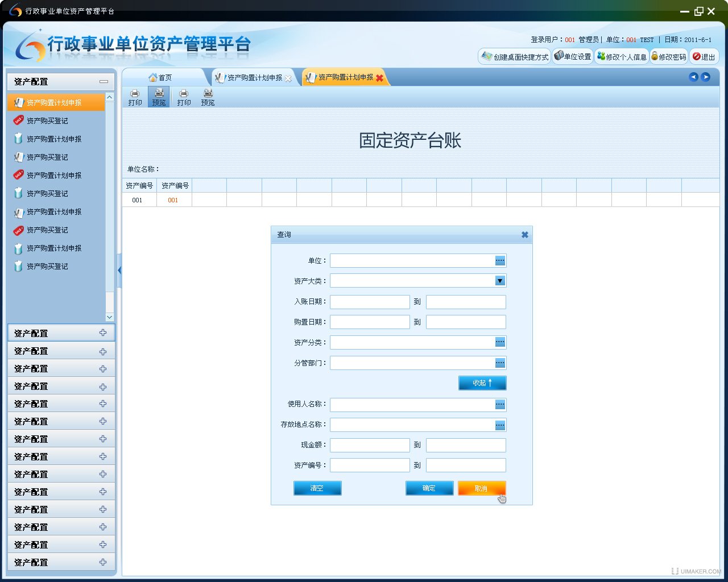This screenshot has width=728, height=582.
Task: Click the 资产编号 range start field in the dialog
Action: coord(370,465)
